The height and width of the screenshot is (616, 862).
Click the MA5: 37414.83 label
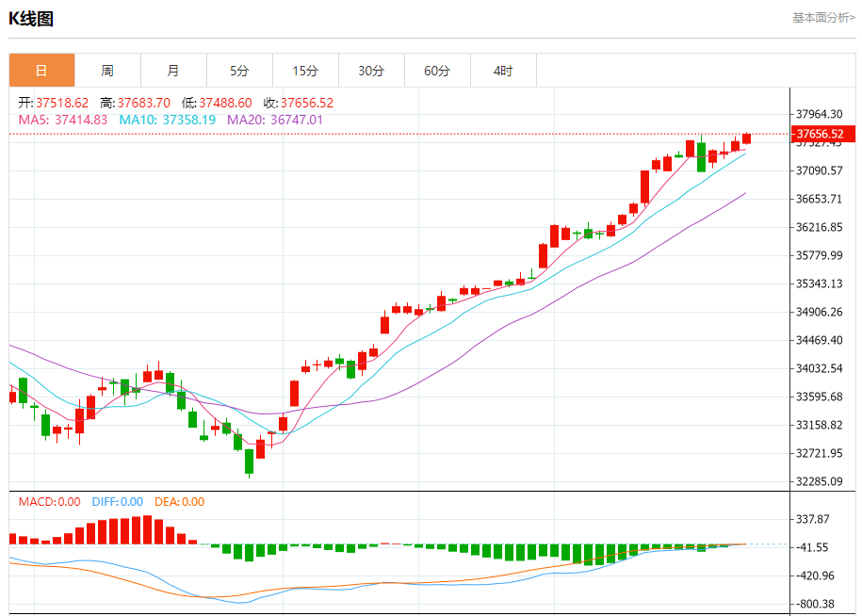click(x=63, y=120)
